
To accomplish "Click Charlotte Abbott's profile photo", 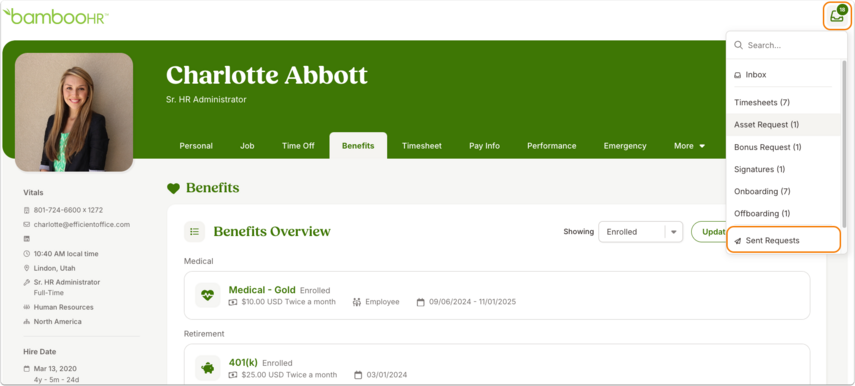I will pyautogui.click(x=74, y=112).
